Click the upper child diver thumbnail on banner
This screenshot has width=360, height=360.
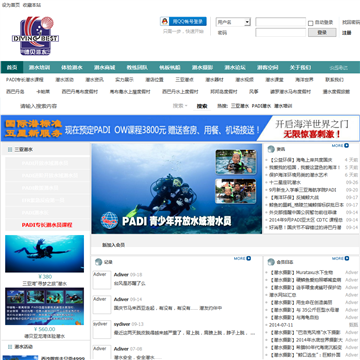pos(236,162)
